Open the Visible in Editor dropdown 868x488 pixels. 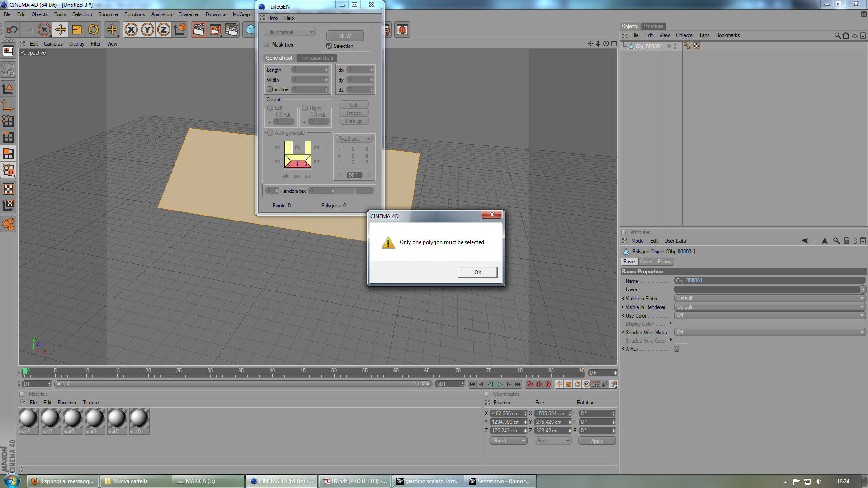(769, 298)
